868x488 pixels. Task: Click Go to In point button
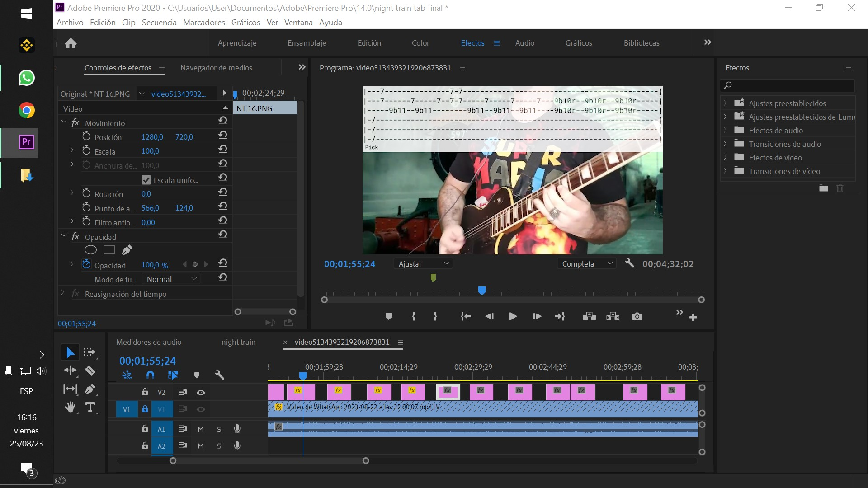coord(466,316)
